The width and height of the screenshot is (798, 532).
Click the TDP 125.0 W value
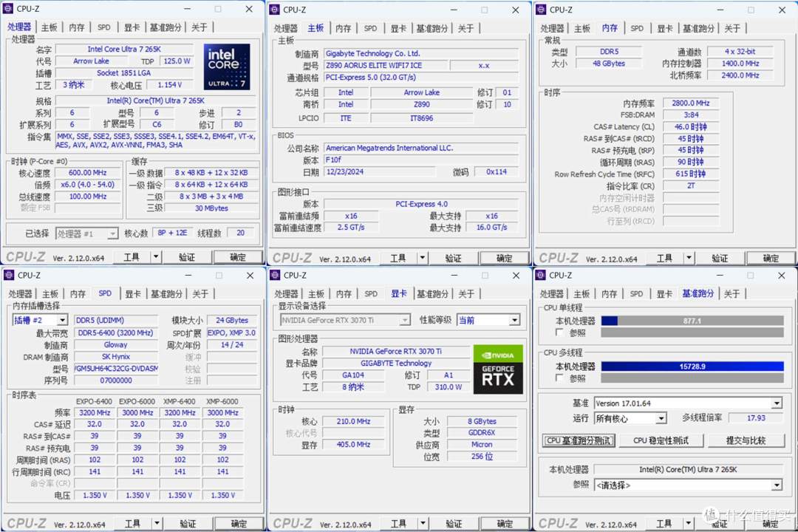coord(177,61)
